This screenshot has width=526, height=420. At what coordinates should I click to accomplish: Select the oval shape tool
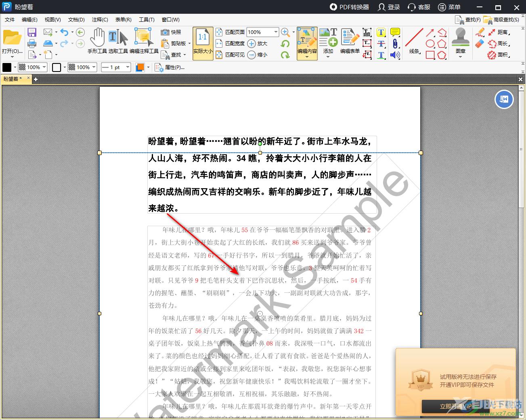[x=430, y=44]
